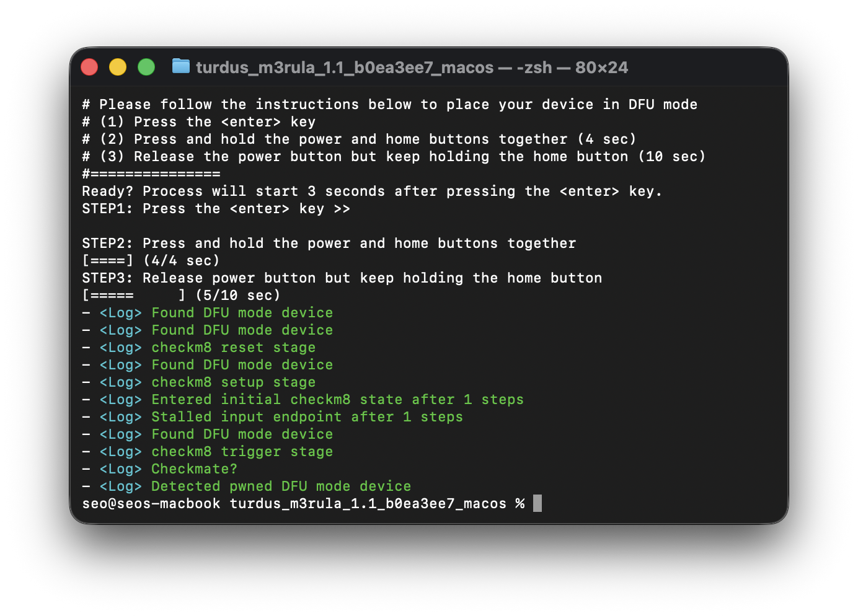
Task: Click the 'STEP1: Press the <enter> key' line
Action: coord(216,209)
